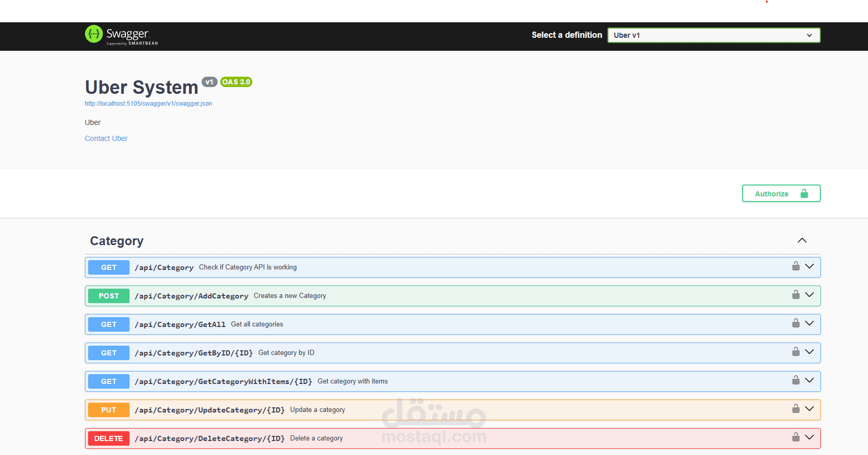The width and height of the screenshot is (868, 455).
Task: Click lock icon on PUT UpdateCategory row
Action: click(x=796, y=409)
